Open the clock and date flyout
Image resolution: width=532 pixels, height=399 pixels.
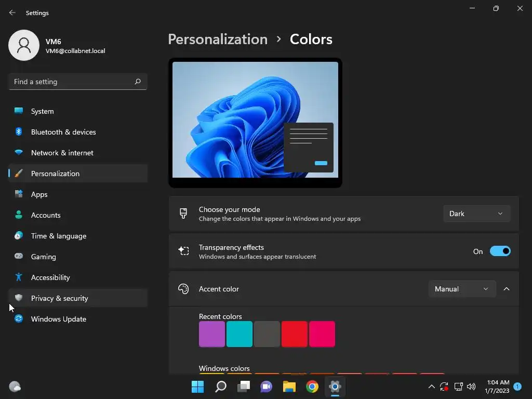[497, 387]
